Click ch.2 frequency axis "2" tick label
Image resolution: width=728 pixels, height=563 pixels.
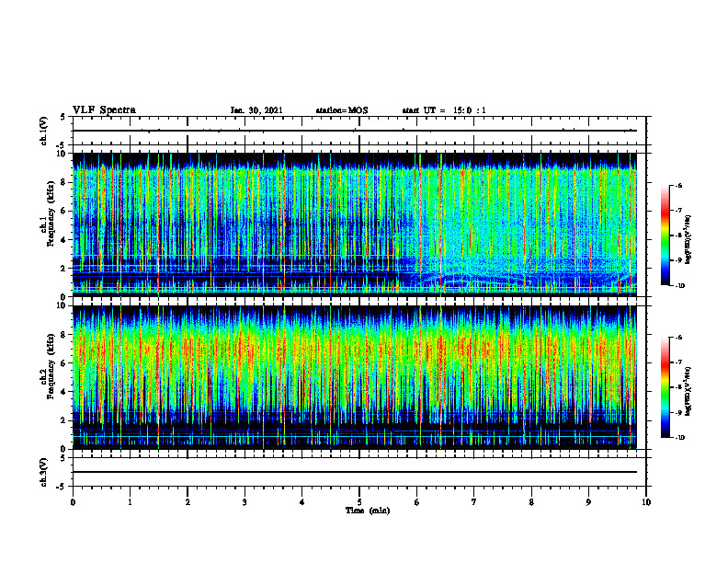pos(64,420)
